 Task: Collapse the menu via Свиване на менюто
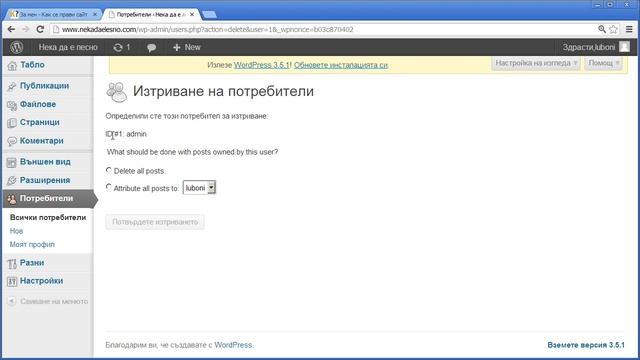point(54,301)
